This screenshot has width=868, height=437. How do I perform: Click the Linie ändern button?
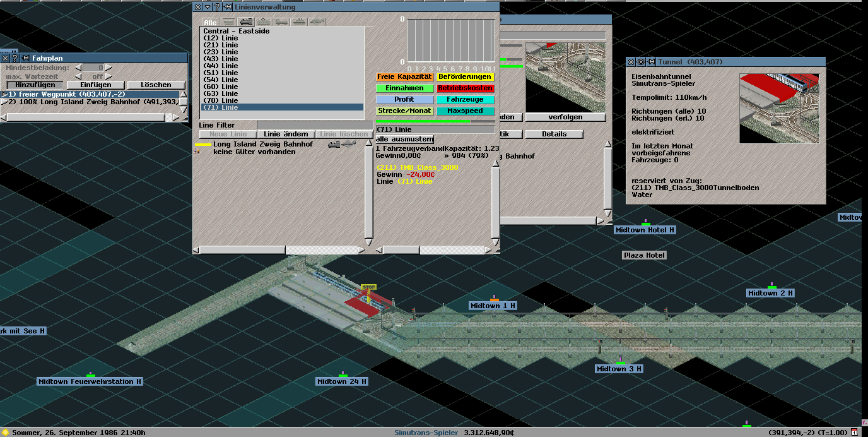[286, 134]
